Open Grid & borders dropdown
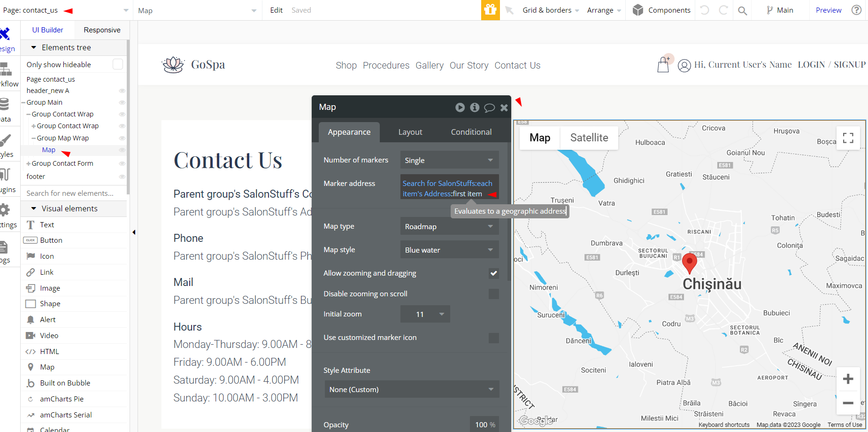The width and height of the screenshot is (868, 432). point(551,10)
